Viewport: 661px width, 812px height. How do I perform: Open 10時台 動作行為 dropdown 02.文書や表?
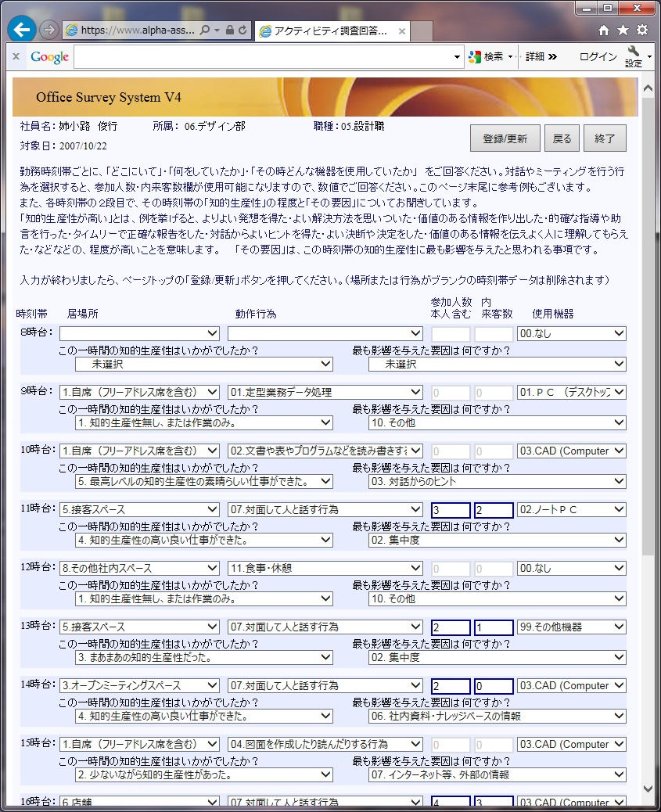tap(325, 451)
